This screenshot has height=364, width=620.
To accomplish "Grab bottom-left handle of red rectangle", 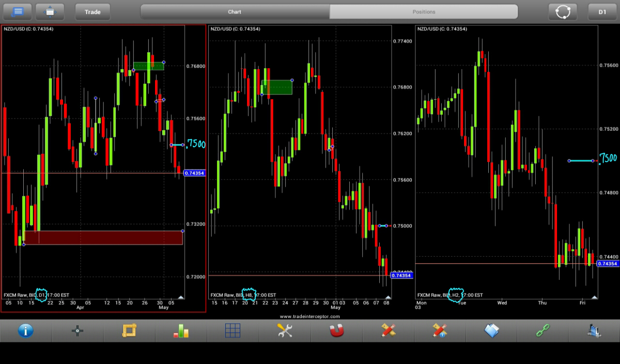I will (x=24, y=244).
